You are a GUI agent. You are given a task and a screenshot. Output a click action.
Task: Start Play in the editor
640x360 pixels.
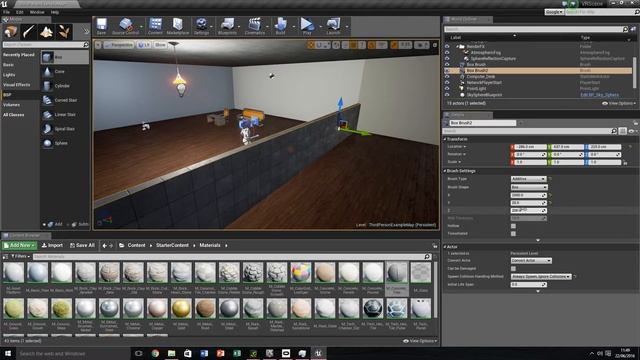(x=307, y=26)
